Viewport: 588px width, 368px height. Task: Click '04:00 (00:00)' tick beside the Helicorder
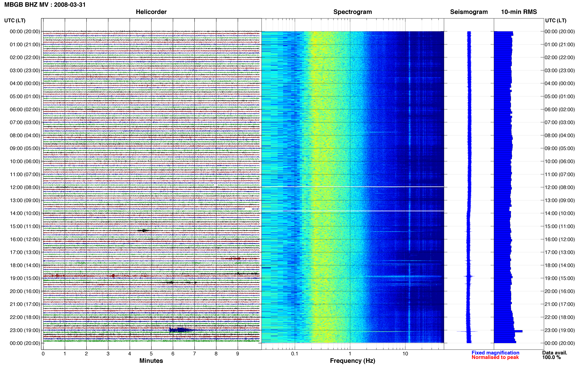[x=25, y=83]
